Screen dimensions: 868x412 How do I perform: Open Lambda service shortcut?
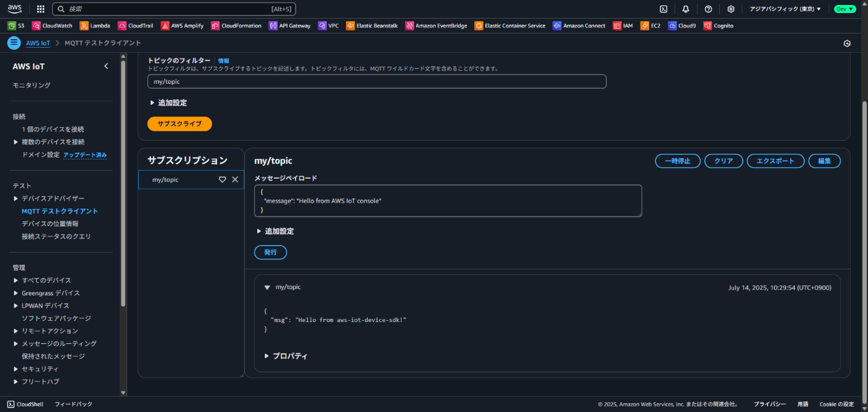(95, 26)
